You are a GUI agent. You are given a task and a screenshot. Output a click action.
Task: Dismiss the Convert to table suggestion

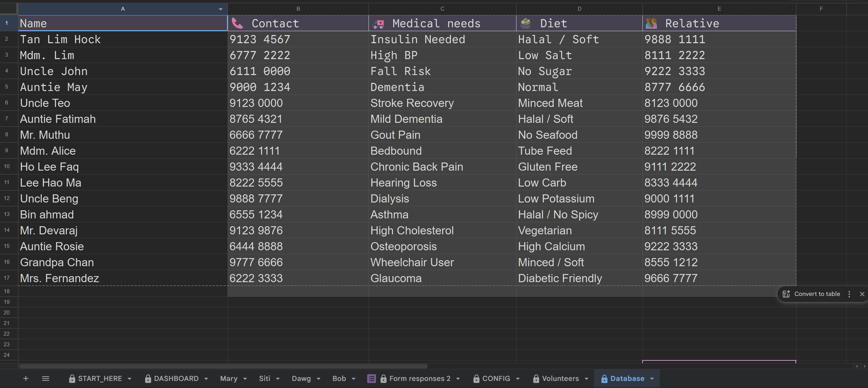click(862, 294)
